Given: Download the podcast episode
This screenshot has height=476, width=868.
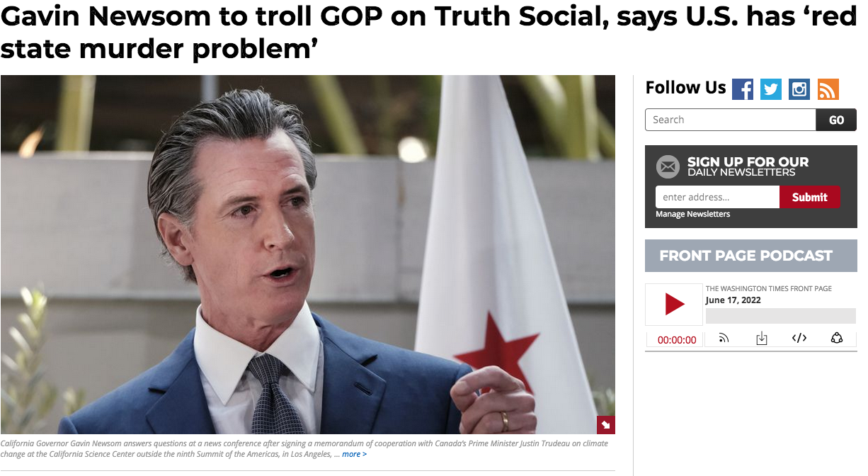Looking at the screenshot, I should 762,339.
